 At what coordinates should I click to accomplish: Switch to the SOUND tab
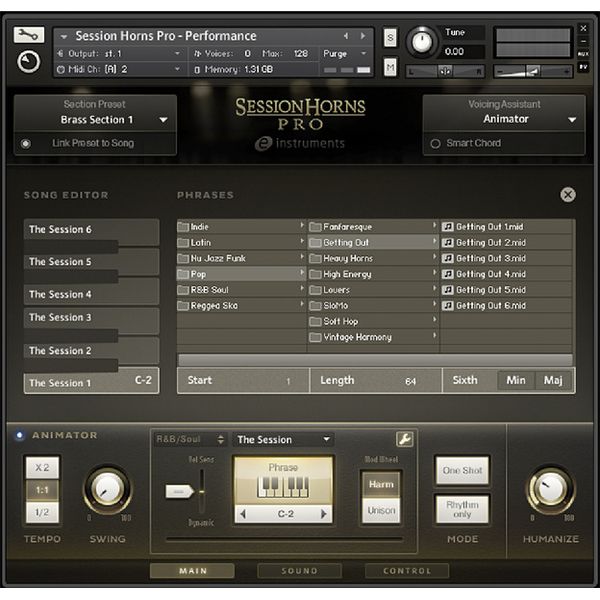point(299,571)
